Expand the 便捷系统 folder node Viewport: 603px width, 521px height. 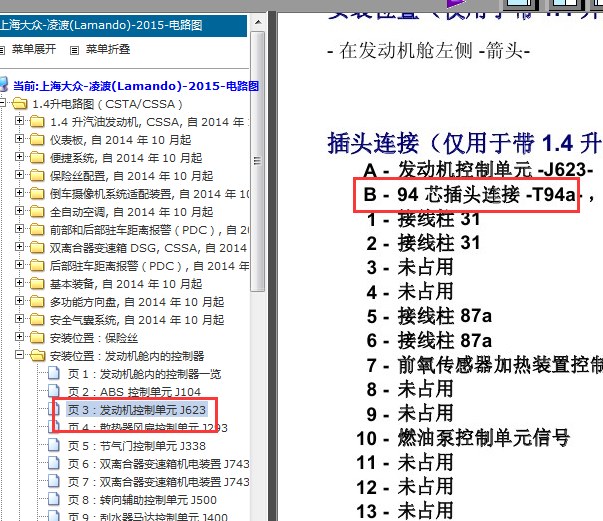click(19, 157)
